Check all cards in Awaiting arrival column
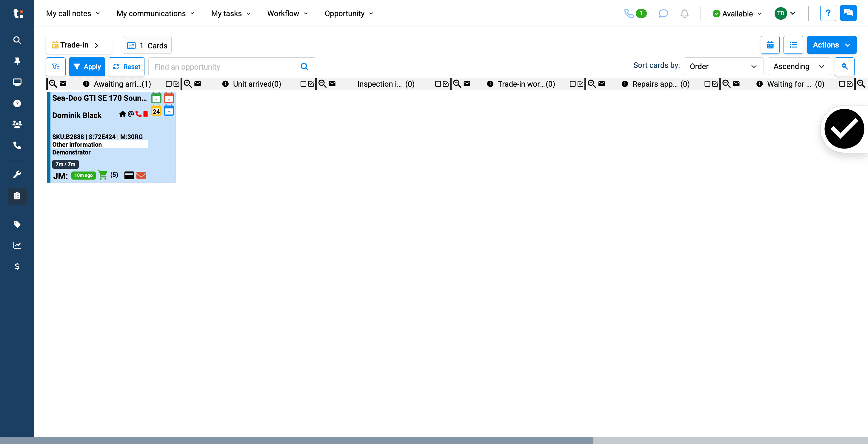 click(x=176, y=84)
